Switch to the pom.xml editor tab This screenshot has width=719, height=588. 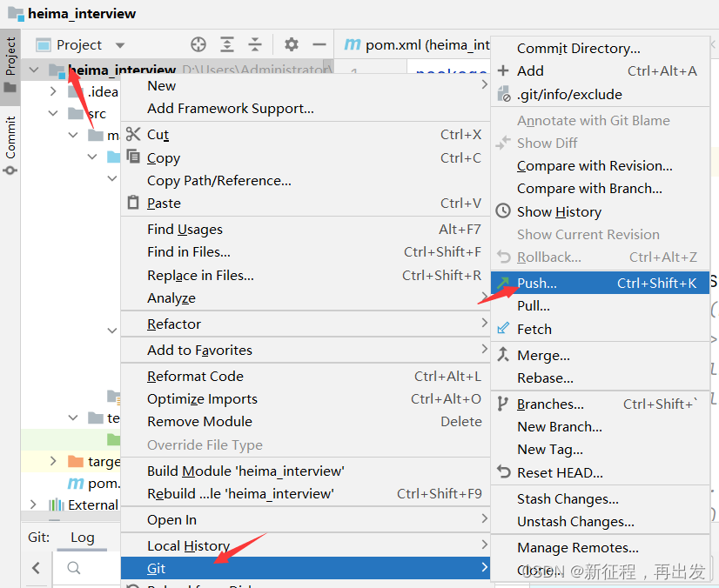(x=416, y=45)
